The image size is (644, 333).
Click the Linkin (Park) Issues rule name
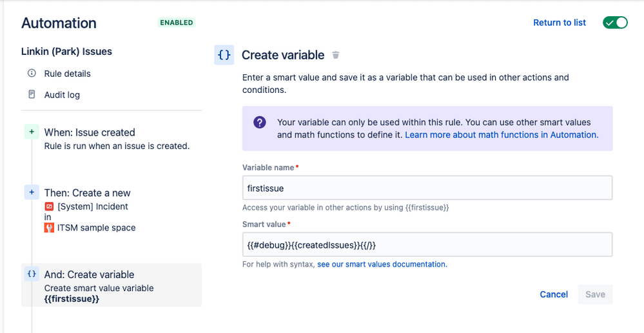pyautogui.click(x=66, y=52)
